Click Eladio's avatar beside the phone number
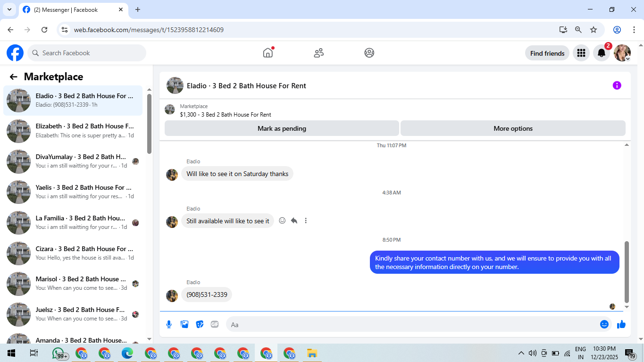Viewport: 644px width, 362px height. point(172,296)
